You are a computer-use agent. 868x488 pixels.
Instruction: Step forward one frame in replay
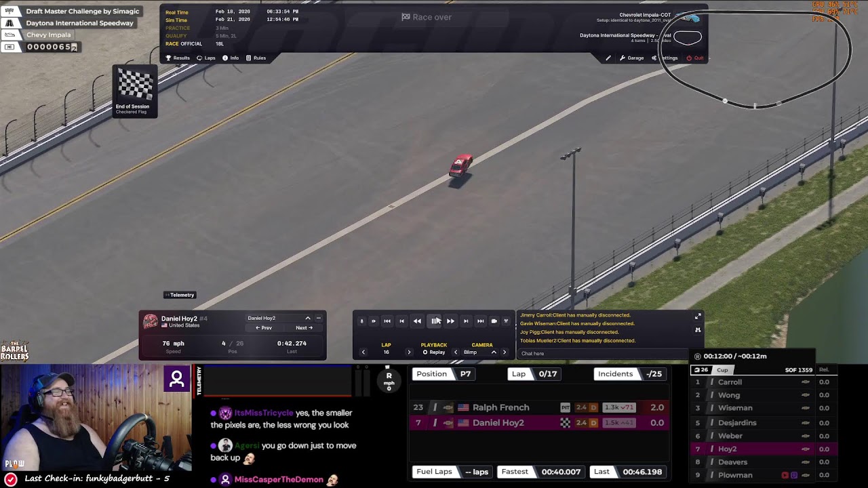(466, 321)
